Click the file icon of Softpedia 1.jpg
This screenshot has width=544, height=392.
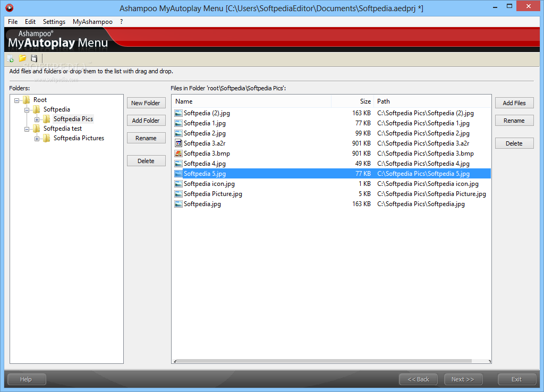pyautogui.click(x=178, y=123)
